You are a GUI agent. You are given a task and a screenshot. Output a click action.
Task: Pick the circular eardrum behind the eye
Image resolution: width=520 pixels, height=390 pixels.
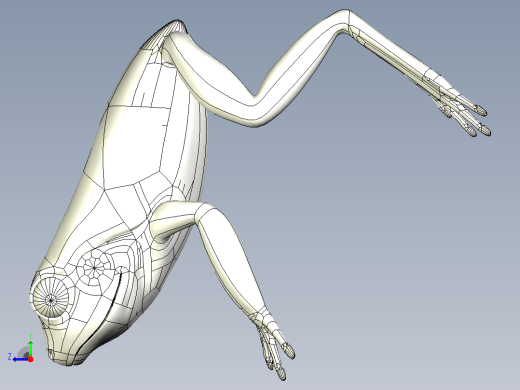pyautogui.click(x=95, y=267)
